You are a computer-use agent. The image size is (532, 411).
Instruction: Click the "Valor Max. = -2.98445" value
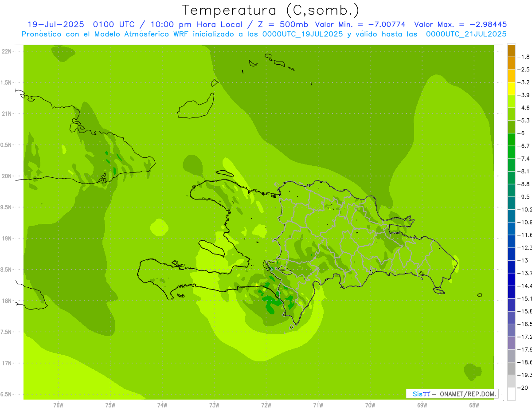461,24
